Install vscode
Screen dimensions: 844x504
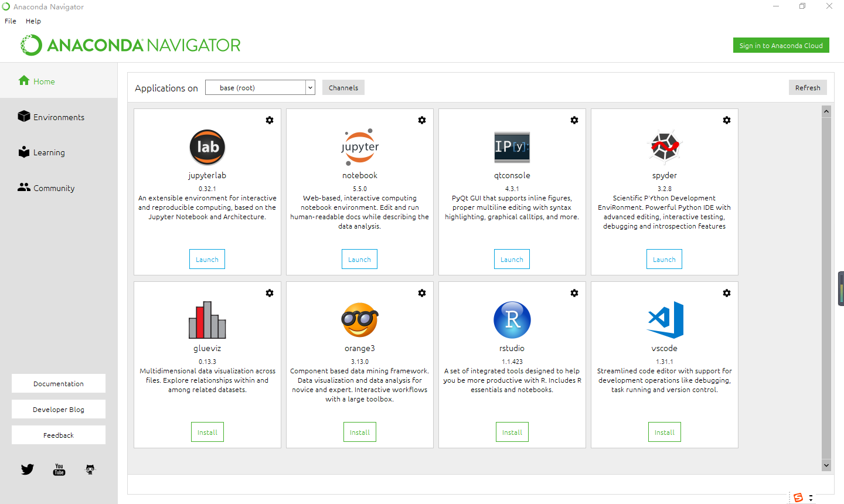(665, 432)
